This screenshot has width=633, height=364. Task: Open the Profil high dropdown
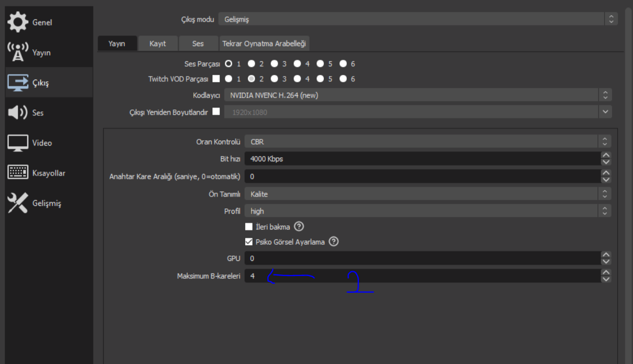[x=428, y=211]
